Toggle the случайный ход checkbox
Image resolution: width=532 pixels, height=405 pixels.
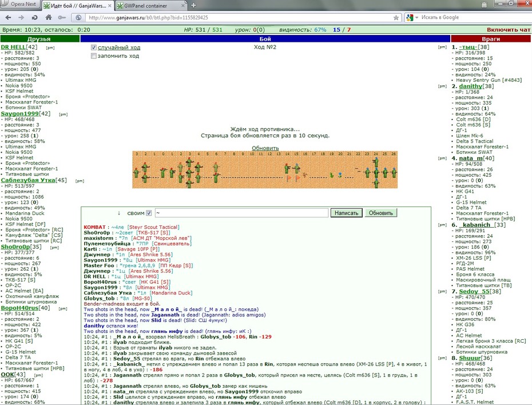tap(94, 47)
